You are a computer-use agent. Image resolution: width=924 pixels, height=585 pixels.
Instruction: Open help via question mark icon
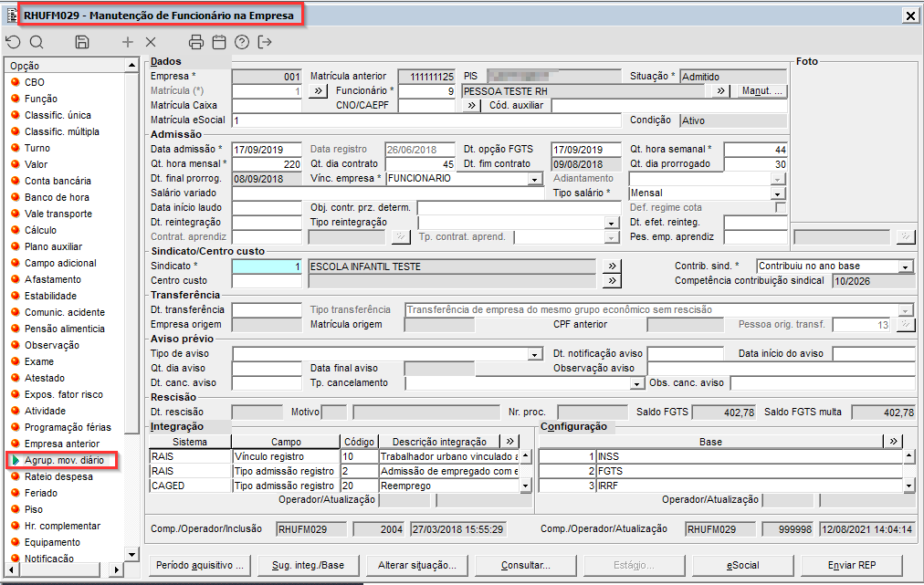tap(242, 42)
